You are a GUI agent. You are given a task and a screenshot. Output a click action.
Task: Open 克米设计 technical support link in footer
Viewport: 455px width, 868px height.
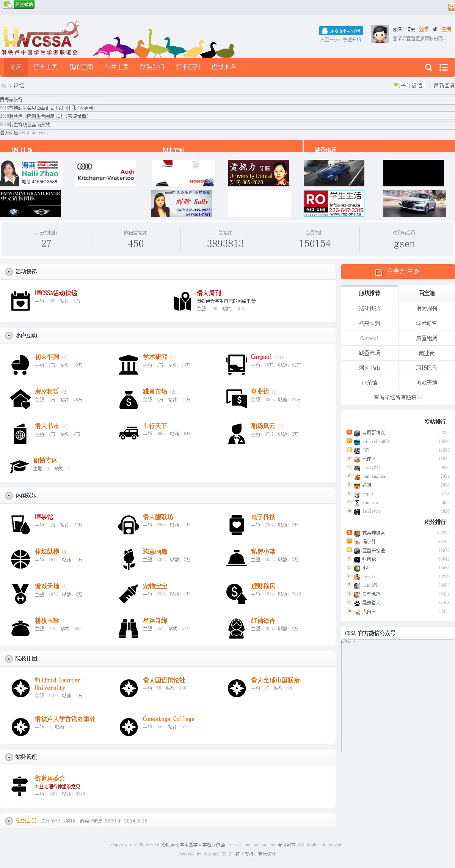coord(267,854)
